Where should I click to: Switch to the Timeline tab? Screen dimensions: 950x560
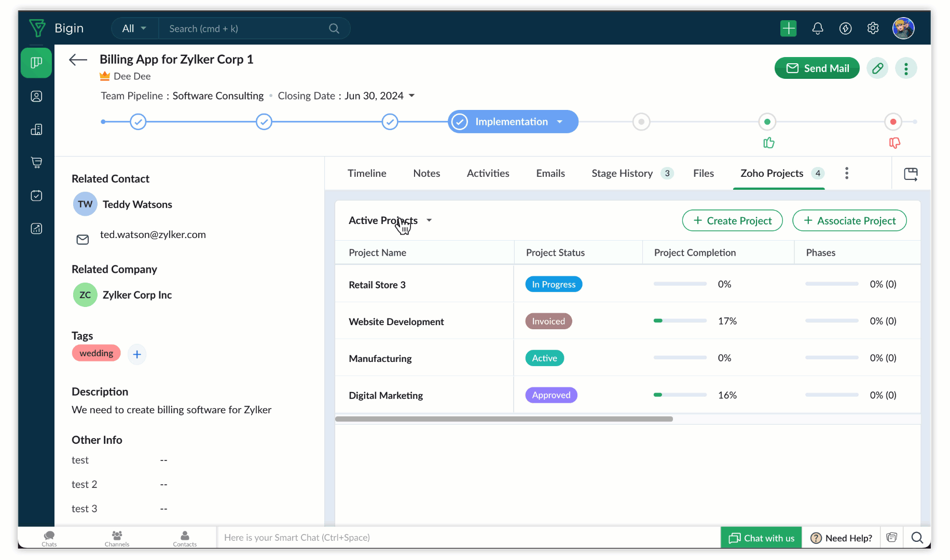[x=367, y=173]
